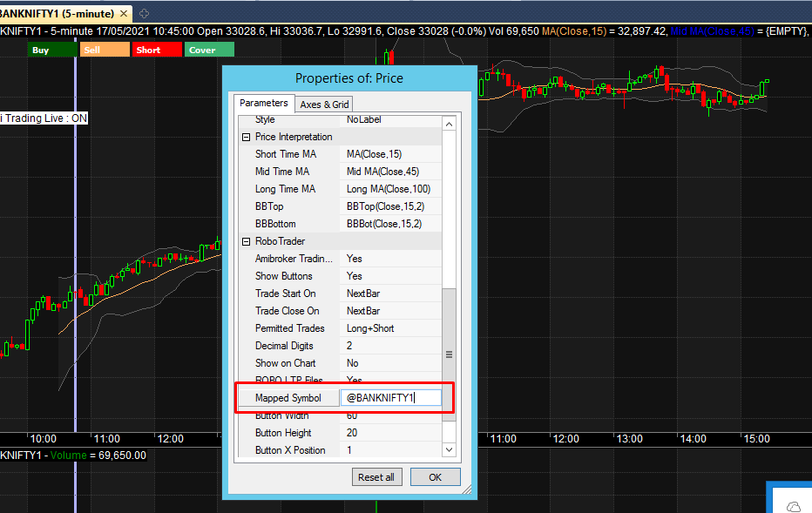
Task: Open Trade Close On NextBar option
Action: [x=391, y=311]
